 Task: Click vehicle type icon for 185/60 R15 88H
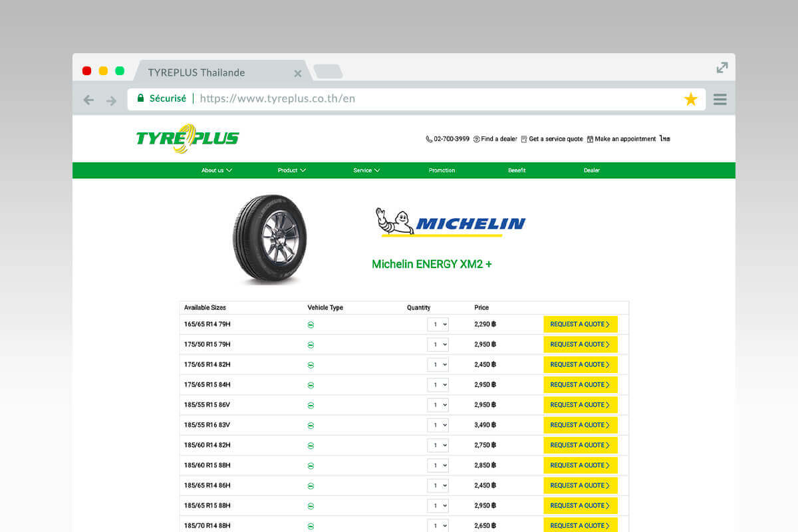click(311, 466)
